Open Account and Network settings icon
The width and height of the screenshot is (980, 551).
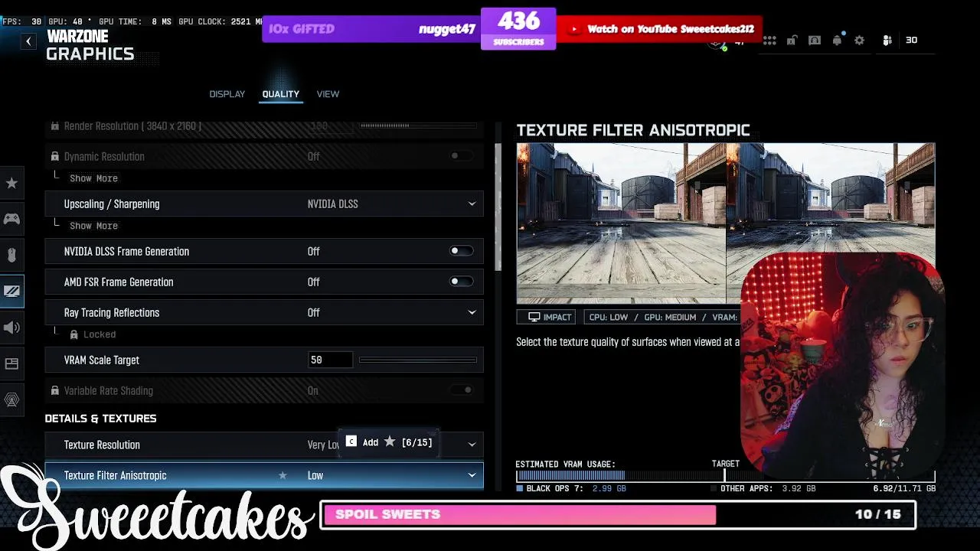(x=11, y=399)
